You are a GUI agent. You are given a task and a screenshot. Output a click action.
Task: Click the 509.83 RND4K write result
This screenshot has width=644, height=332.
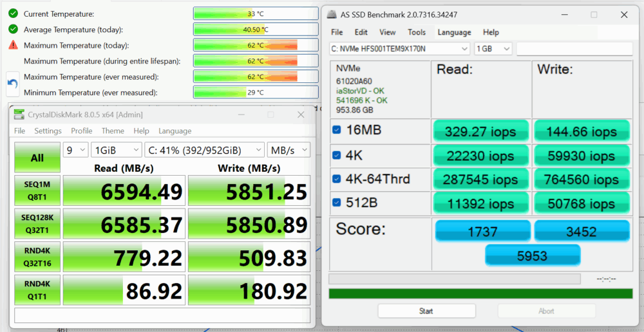pyautogui.click(x=249, y=257)
